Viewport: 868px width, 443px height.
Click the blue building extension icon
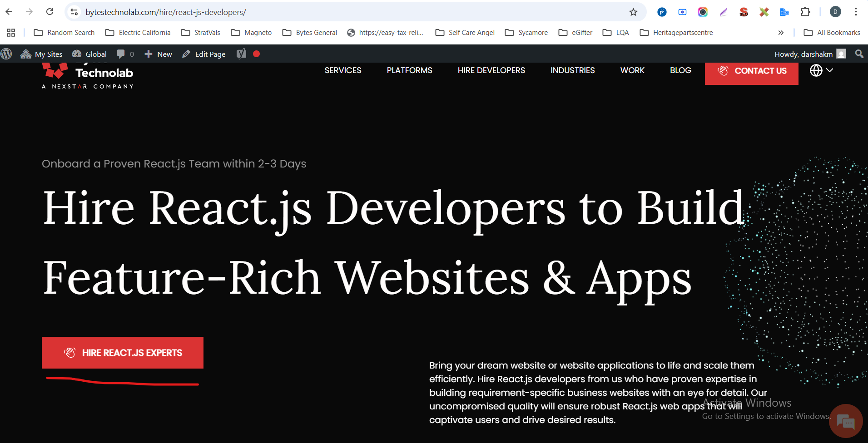click(784, 12)
